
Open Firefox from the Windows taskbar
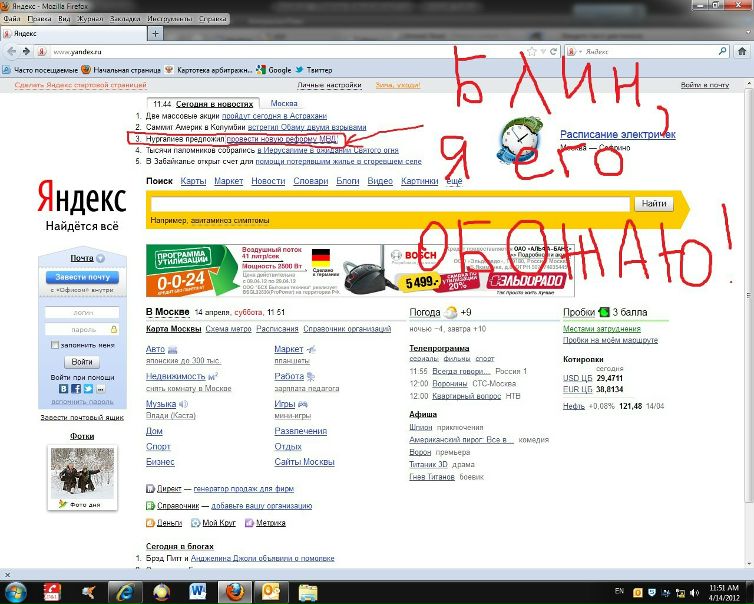(x=235, y=590)
